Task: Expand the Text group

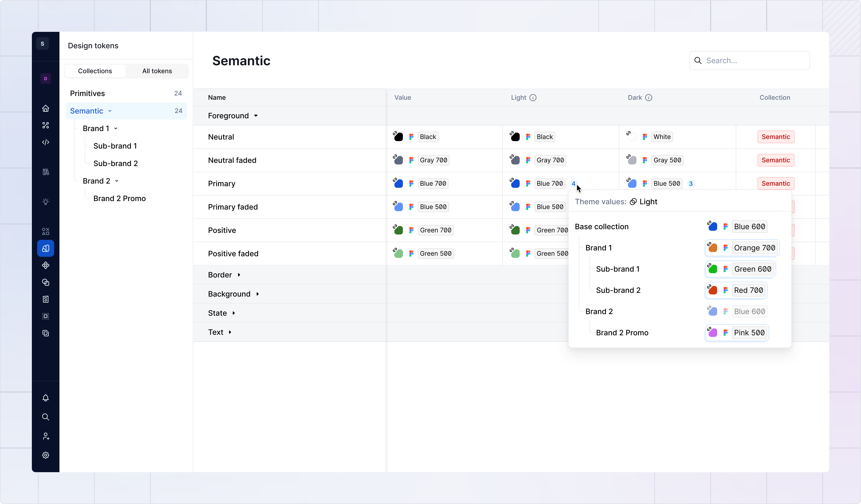Action: [x=230, y=332]
